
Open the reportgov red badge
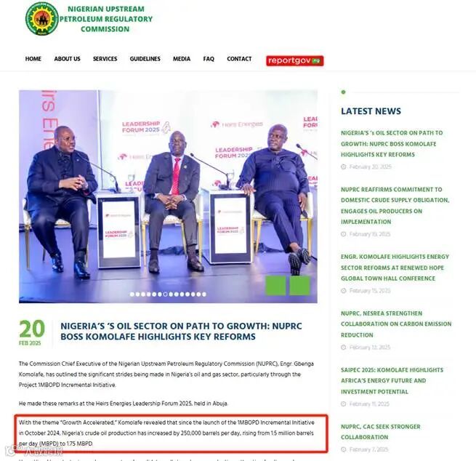[295, 61]
